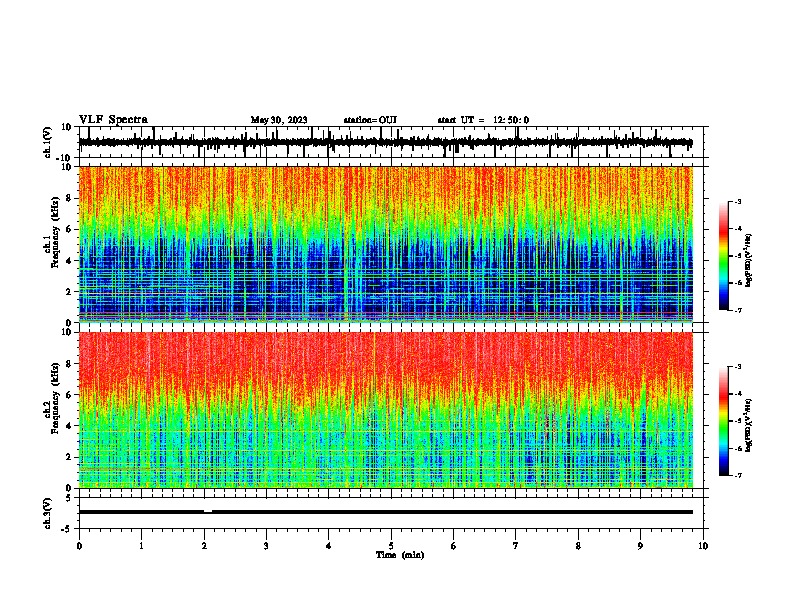Click the "station=OUI" label
Viewport: 792px width, 612px height.
pyautogui.click(x=370, y=120)
